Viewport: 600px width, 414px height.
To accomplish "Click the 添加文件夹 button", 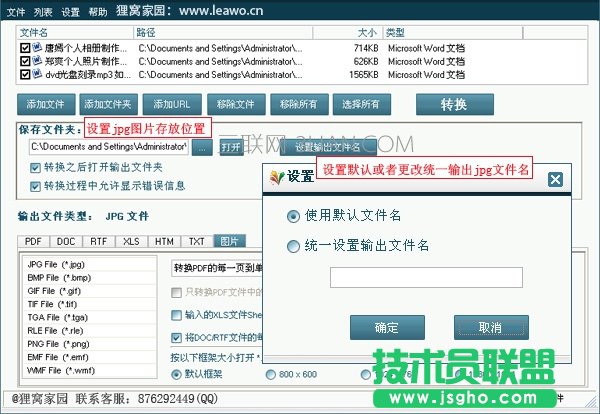I will pyautogui.click(x=108, y=104).
